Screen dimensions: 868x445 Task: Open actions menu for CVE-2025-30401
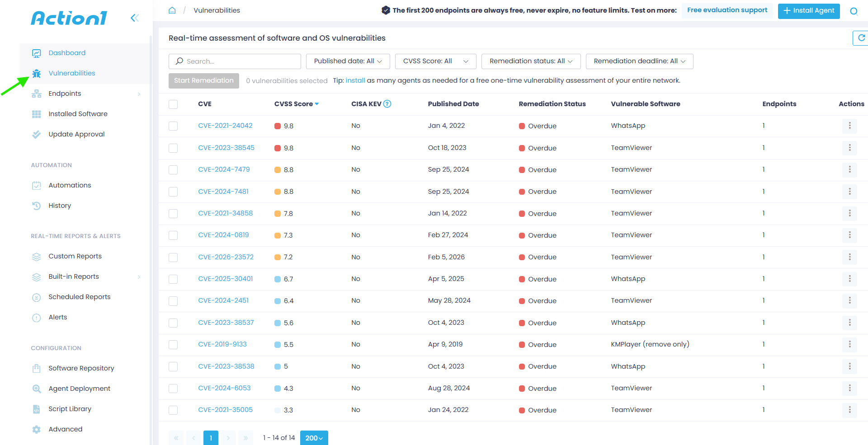849,279
